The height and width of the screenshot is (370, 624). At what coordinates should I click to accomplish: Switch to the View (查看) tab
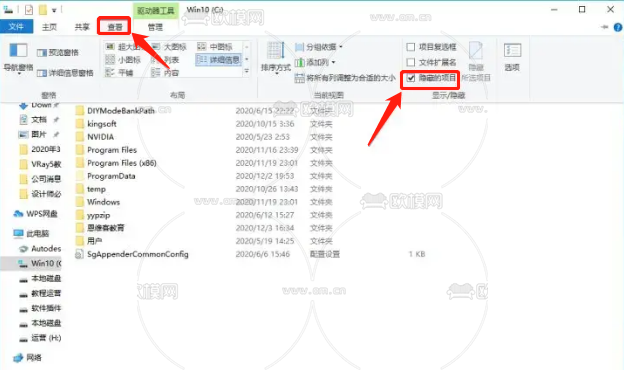(115, 27)
